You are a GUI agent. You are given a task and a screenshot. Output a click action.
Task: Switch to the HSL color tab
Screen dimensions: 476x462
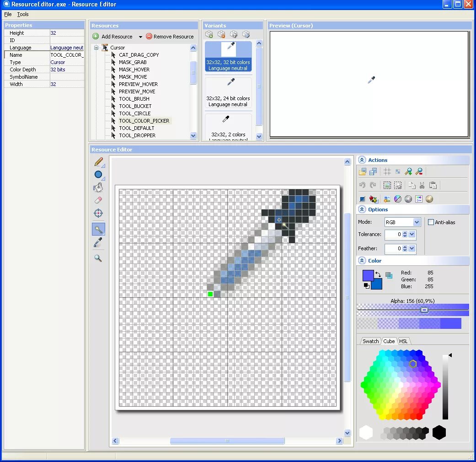point(404,341)
